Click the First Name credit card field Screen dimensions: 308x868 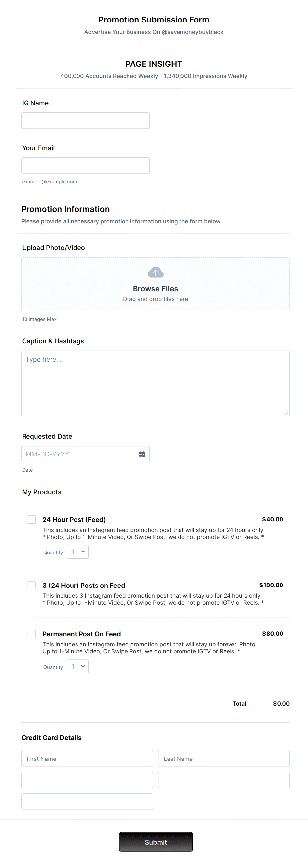coord(87,759)
